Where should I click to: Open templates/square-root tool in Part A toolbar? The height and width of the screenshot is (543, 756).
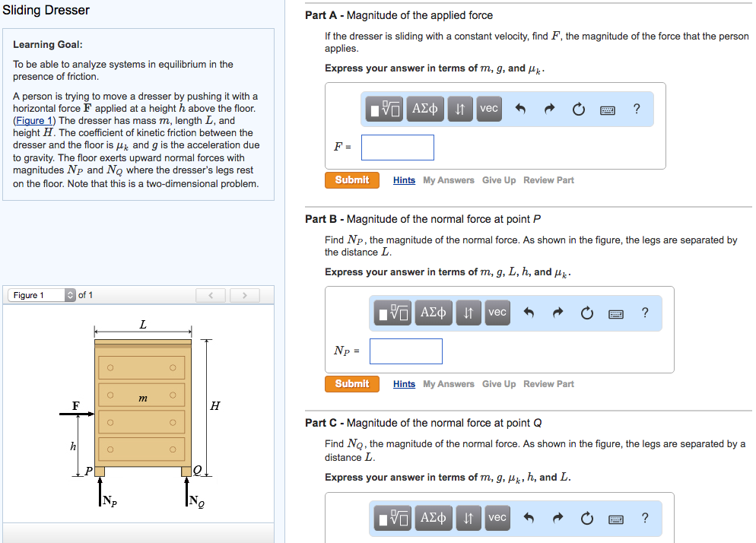384,109
